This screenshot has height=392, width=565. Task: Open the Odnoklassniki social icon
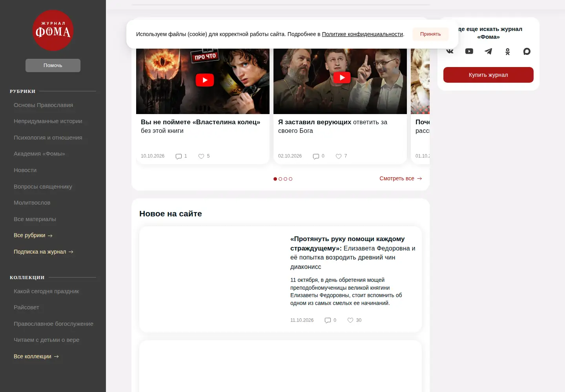pos(508,51)
